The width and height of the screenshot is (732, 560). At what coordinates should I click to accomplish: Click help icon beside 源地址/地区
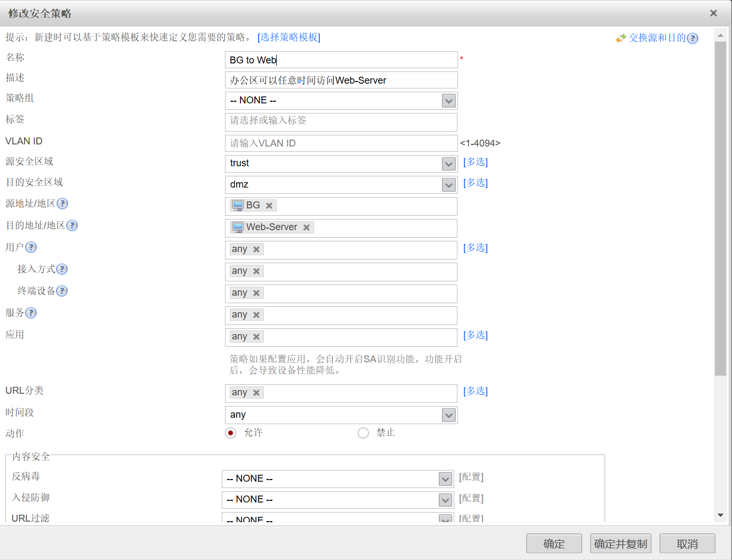tap(62, 204)
